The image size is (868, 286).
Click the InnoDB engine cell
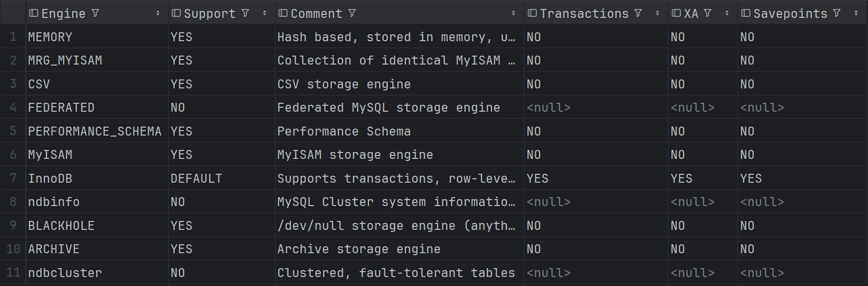point(50,178)
